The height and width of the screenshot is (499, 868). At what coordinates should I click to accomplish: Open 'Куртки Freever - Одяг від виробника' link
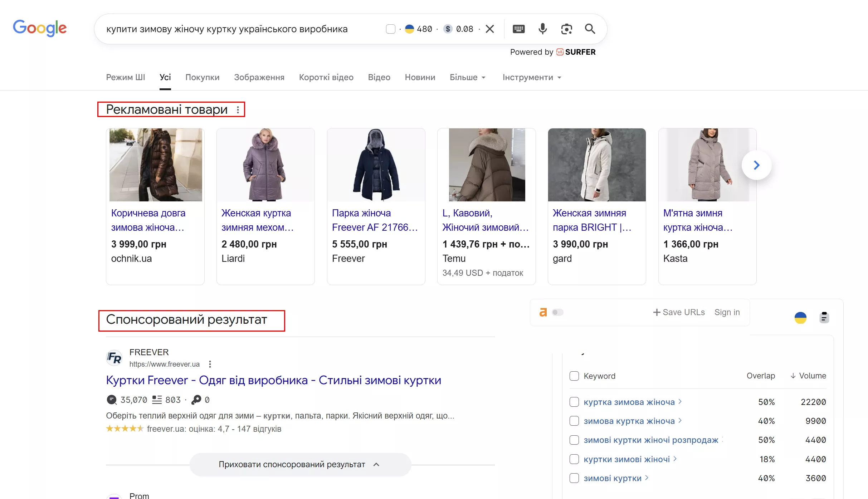(x=273, y=380)
